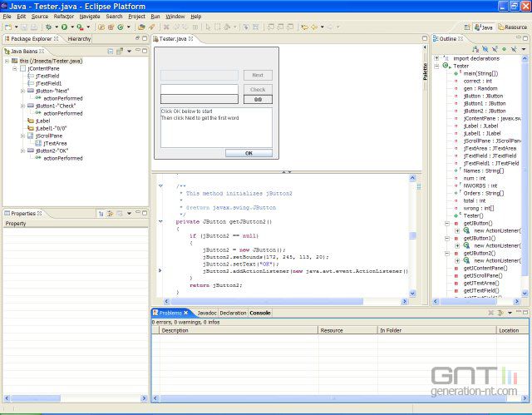Image resolution: width=532 pixels, height=415 pixels.
Task: Click the New Java Project toolbar icon
Action: pos(101,27)
